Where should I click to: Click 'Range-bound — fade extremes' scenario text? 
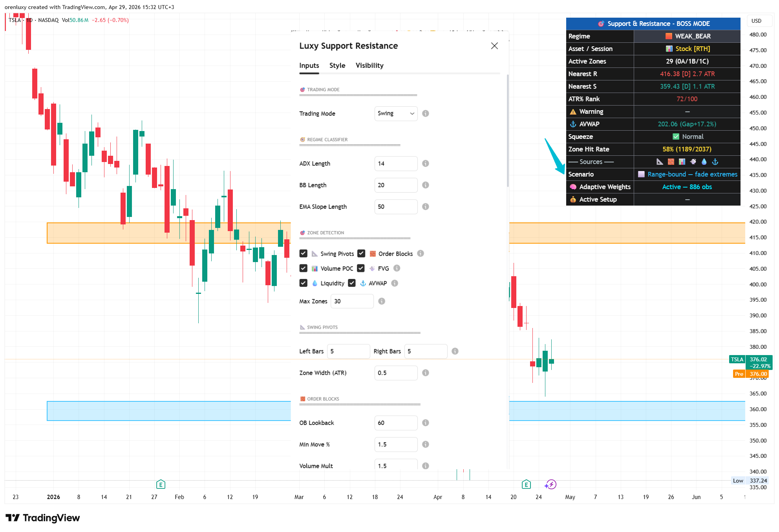click(693, 174)
